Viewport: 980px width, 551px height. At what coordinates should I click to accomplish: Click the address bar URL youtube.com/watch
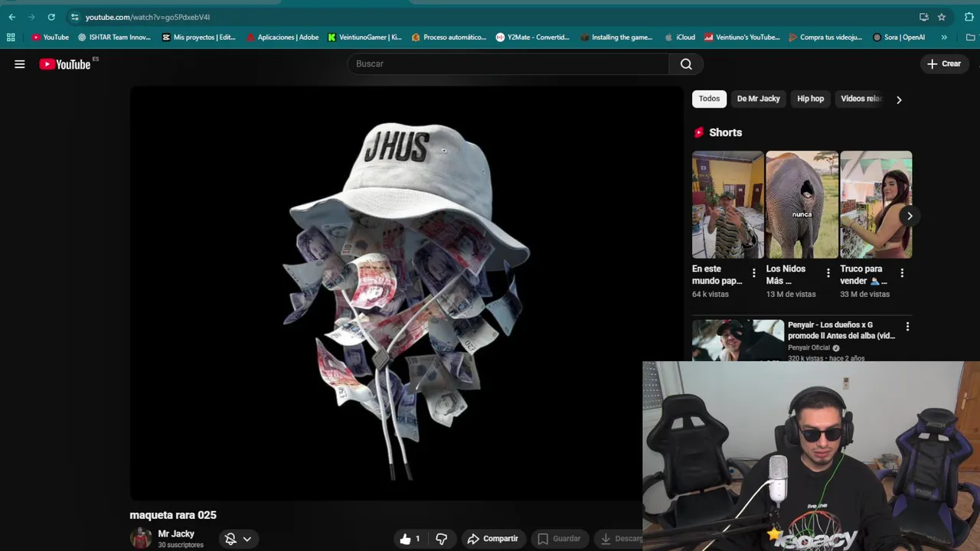coord(147,17)
